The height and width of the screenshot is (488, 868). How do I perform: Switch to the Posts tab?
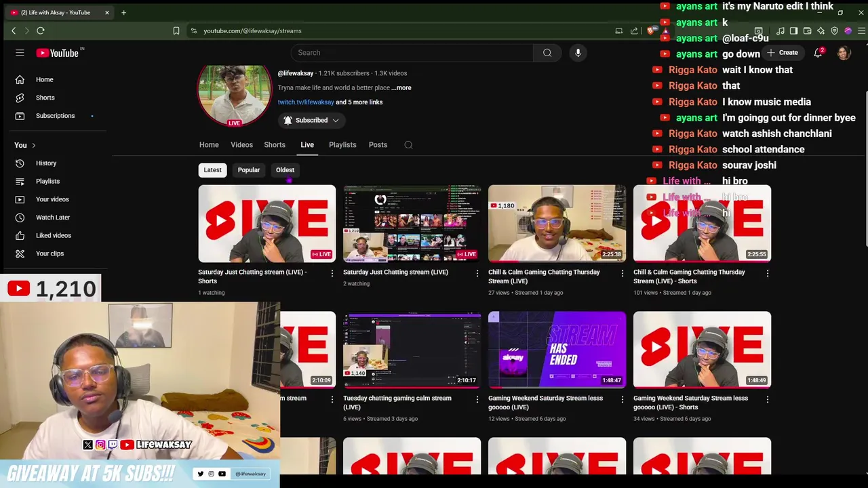pyautogui.click(x=378, y=145)
